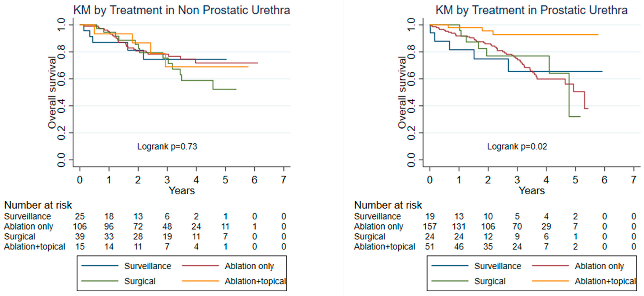The height and width of the screenshot is (296, 644).
Task: Click the "Years" axis label under the Prostatic chart
Action: (x=532, y=191)
